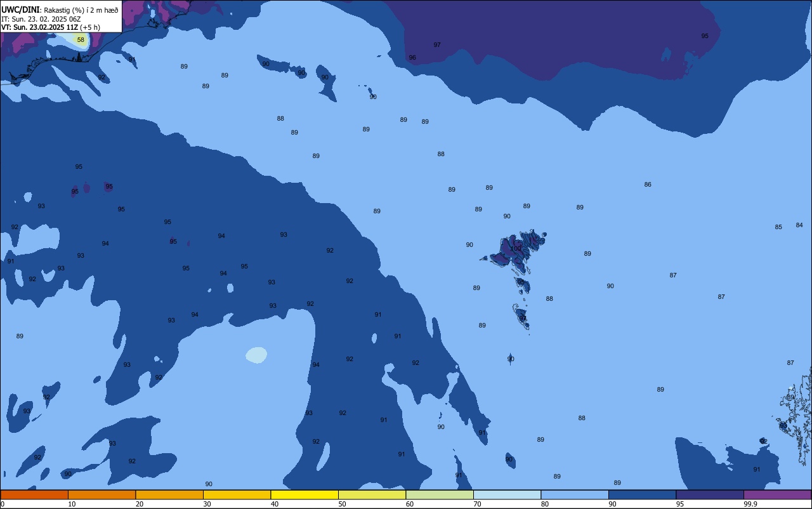Click the valid time line 'VT: Sun. 23.02.2025 11Z (+5 h)'
Image resolution: width=812 pixels, height=509 pixels.
[x=50, y=27]
